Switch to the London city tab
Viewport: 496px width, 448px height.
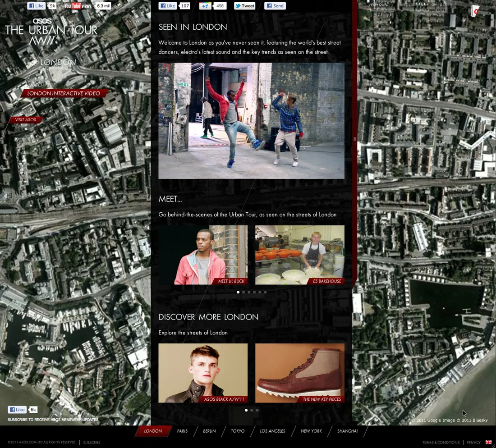pos(153,431)
